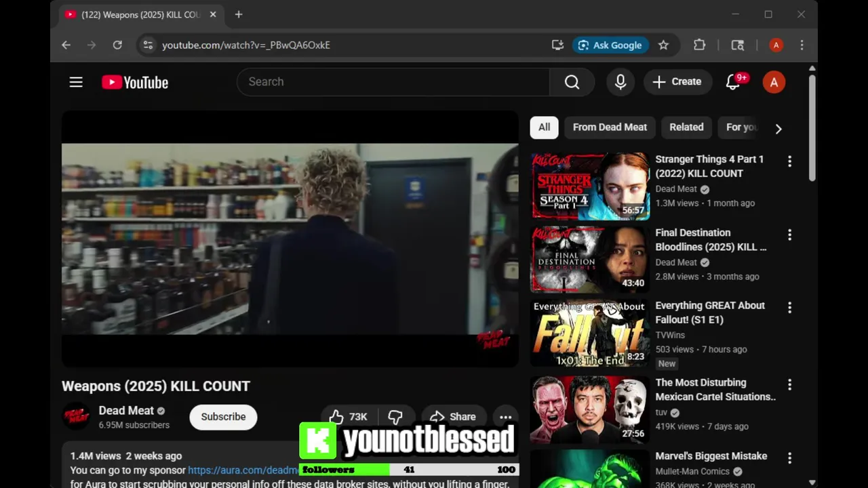Subscribe to Dead Meat

tap(223, 417)
